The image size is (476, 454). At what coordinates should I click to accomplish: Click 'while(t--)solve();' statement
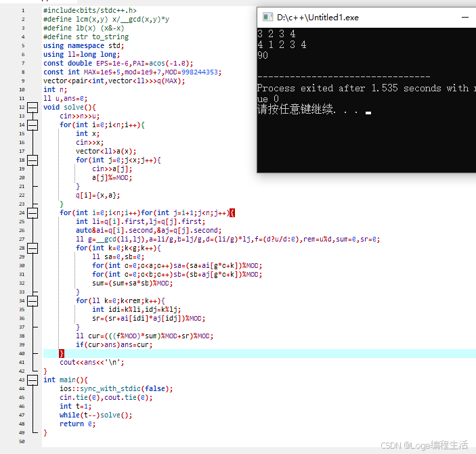pos(96,415)
